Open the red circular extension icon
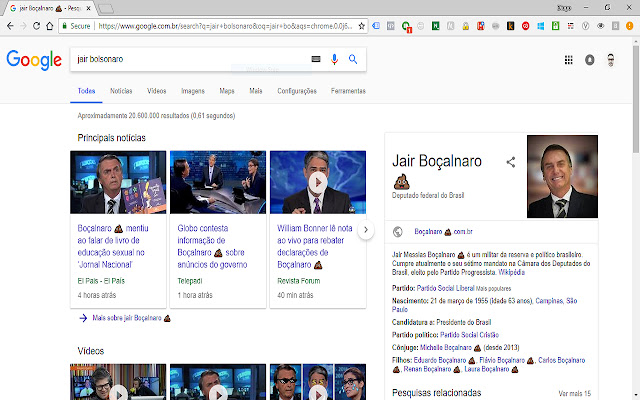Viewport: 640px width, 400px height. (525, 26)
